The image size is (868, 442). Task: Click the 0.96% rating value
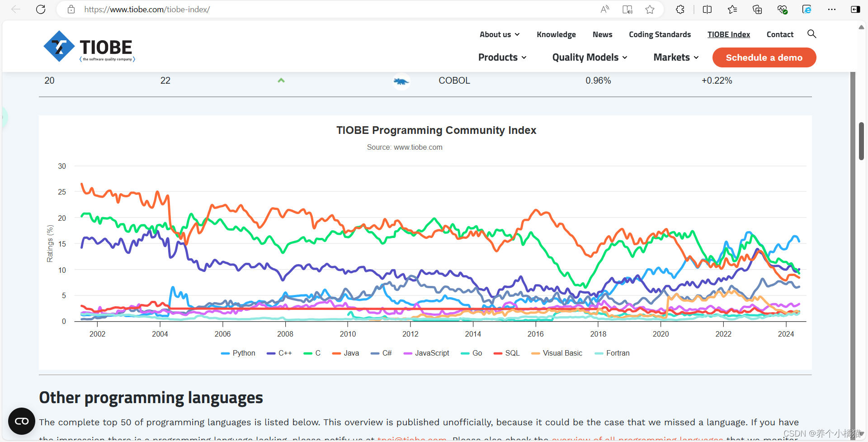tap(598, 81)
